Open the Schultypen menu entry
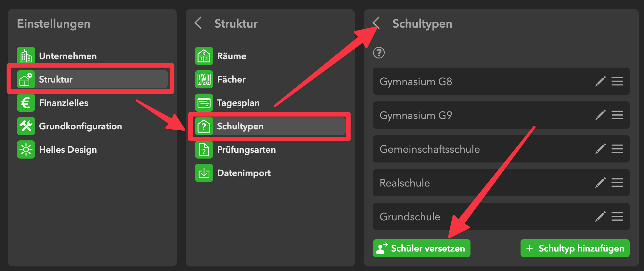 (270, 126)
